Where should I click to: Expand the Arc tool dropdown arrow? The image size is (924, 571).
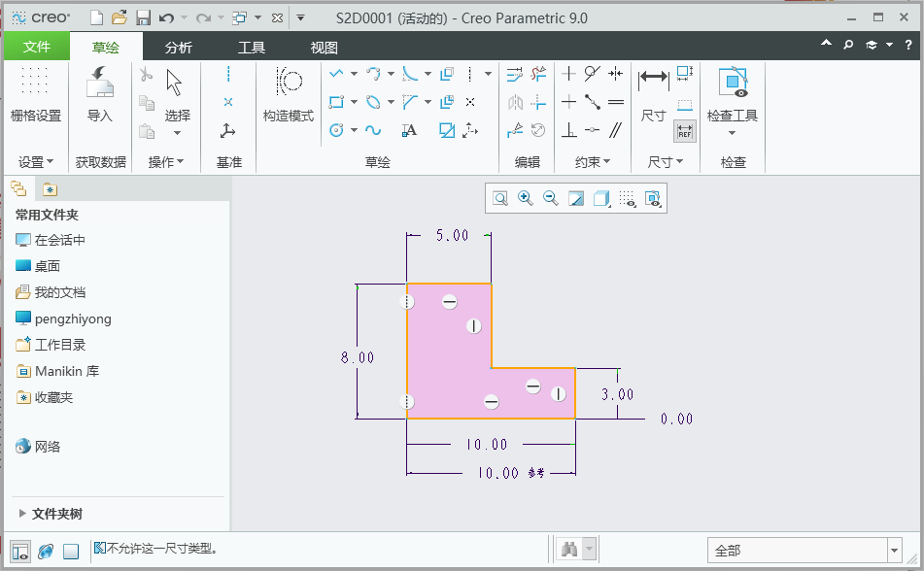(x=391, y=74)
